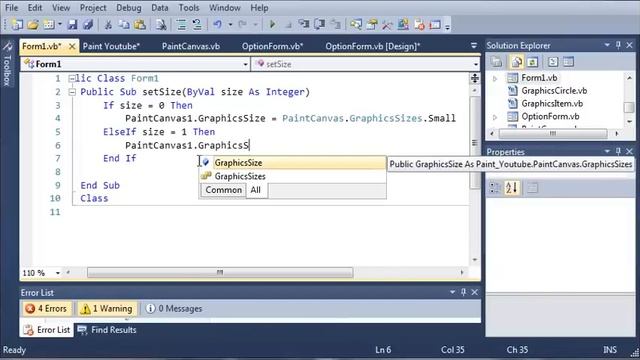This screenshot has height=360, width=640.
Task: Switch to the OptionForm.vb [Design]* tab
Action: point(373,46)
